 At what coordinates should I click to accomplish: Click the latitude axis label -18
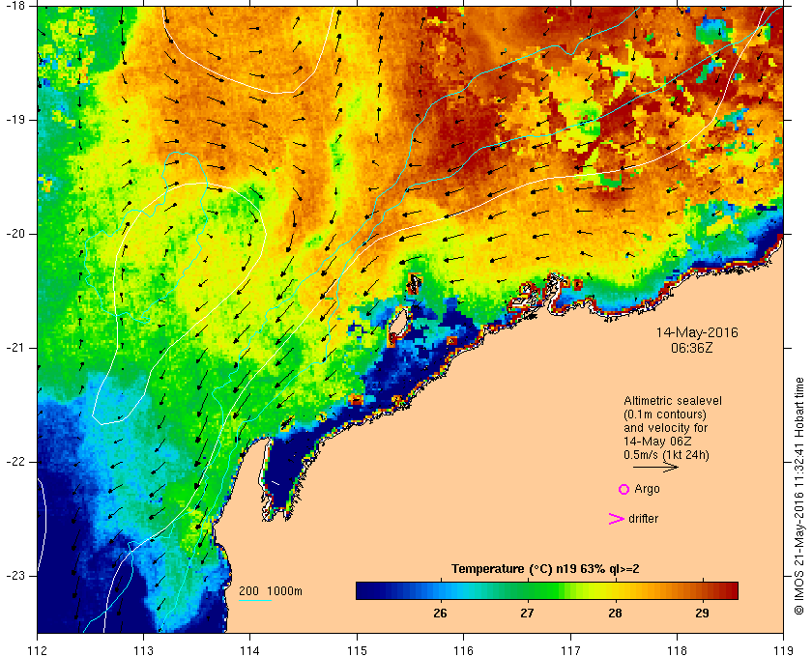point(14,5)
